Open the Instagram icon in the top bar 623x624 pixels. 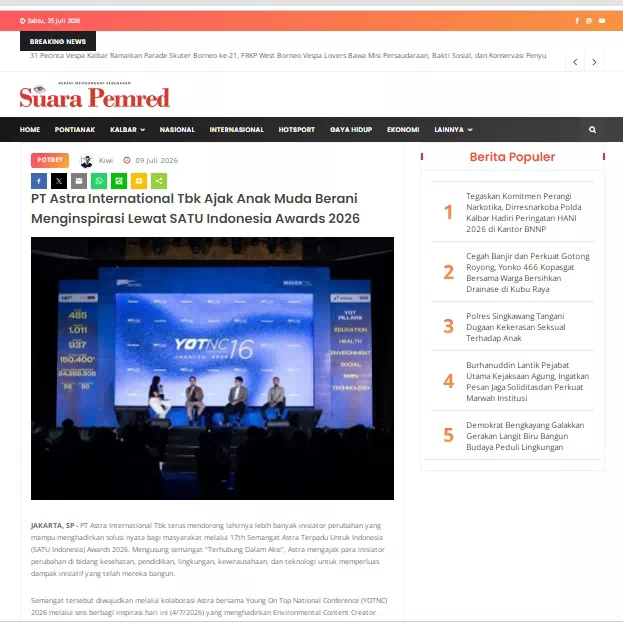click(589, 21)
